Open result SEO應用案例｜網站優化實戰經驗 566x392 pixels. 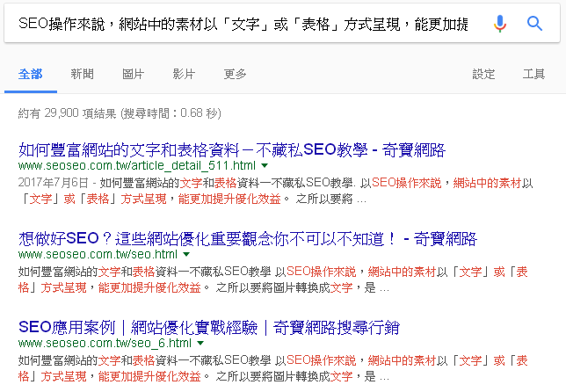coord(209,327)
